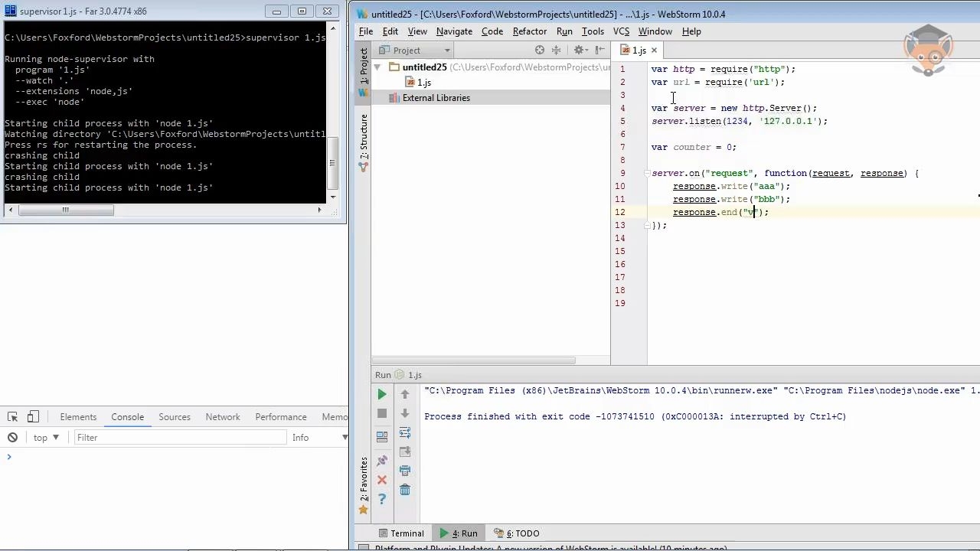980x551 pixels.
Task: Focus the console Filter input field
Action: point(179,438)
